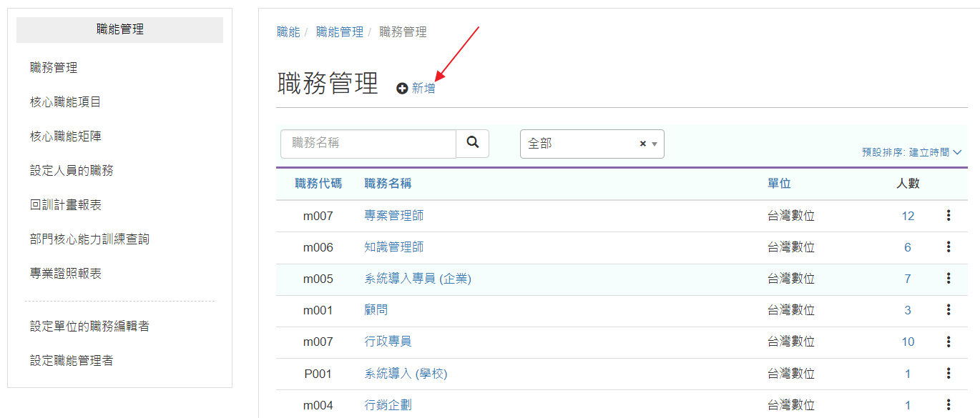Viewport: 980px width, 418px height.
Task: Select 核心職能項目 in the sidebar
Action: pos(66,102)
